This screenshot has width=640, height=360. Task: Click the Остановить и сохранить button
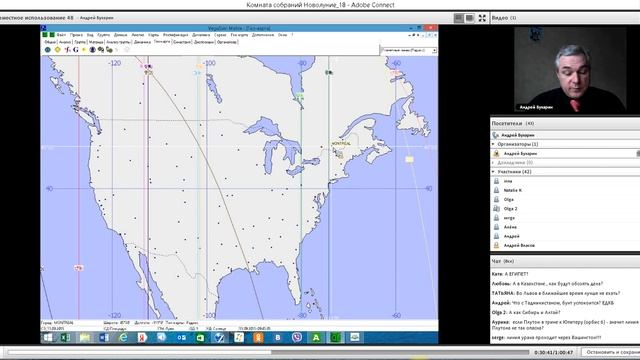pyautogui.click(x=611, y=352)
